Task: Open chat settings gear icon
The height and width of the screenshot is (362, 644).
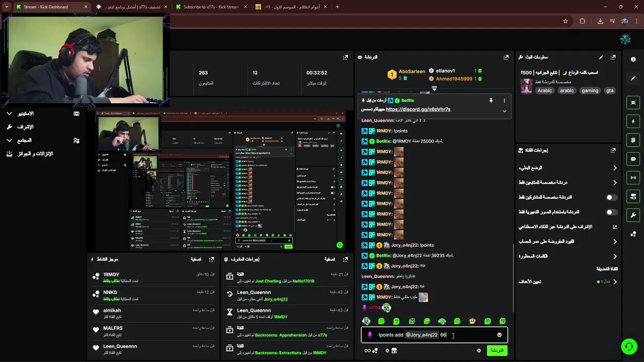Action: 479,350
